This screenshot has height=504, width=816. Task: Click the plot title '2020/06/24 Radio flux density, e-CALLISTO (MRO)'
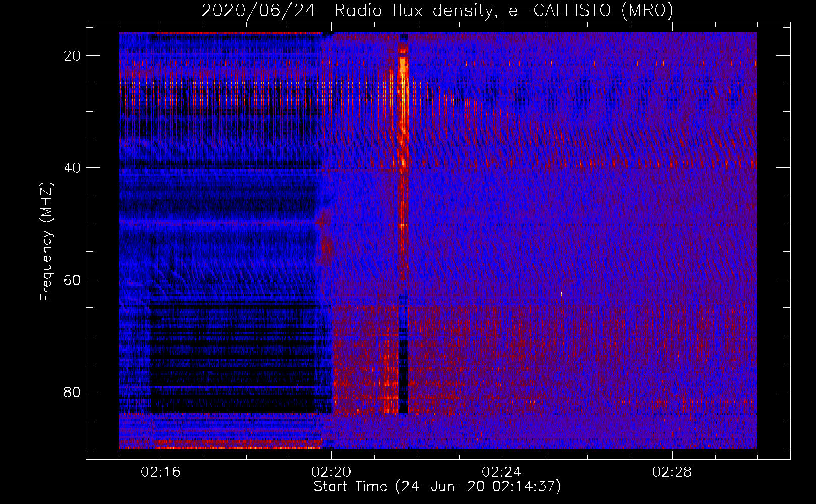pyautogui.click(x=437, y=11)
